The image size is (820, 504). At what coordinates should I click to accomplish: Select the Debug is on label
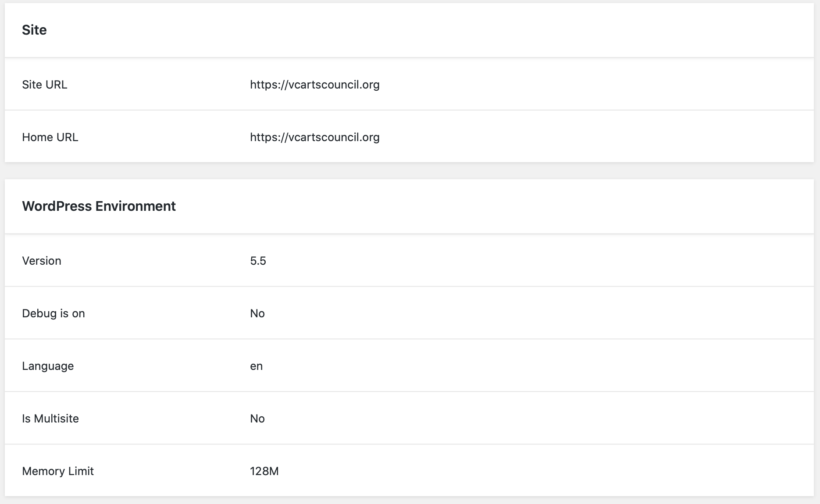coord(53,313)
